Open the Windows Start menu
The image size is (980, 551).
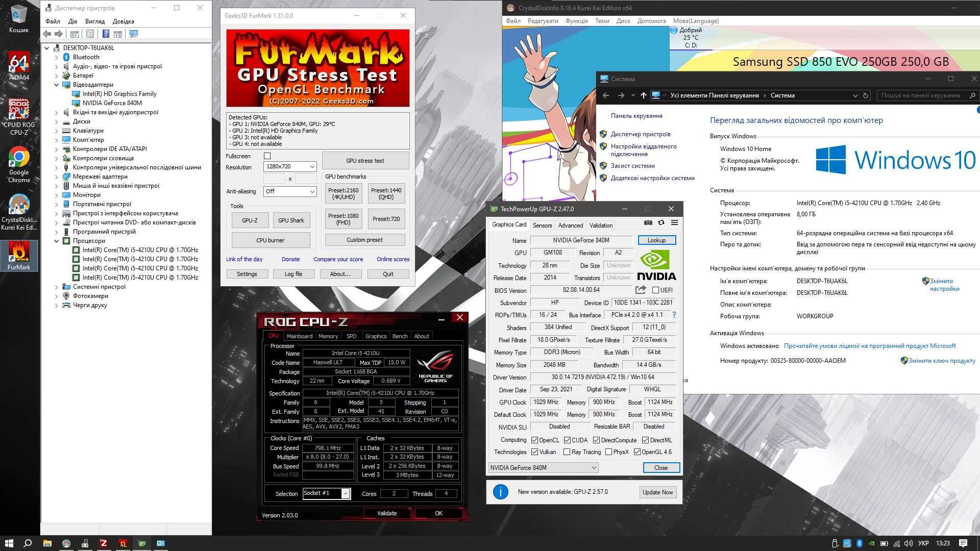click(9, 543)
